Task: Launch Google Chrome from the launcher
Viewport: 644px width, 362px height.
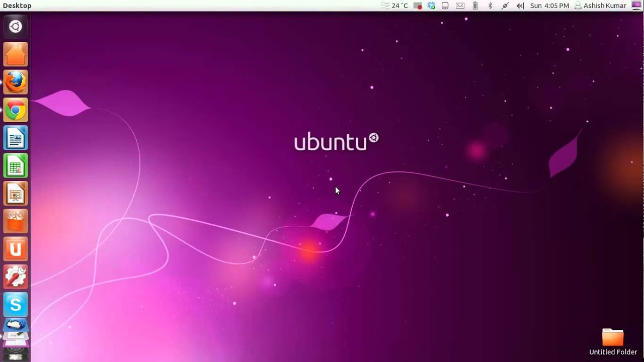Action: tap(16, 110)
